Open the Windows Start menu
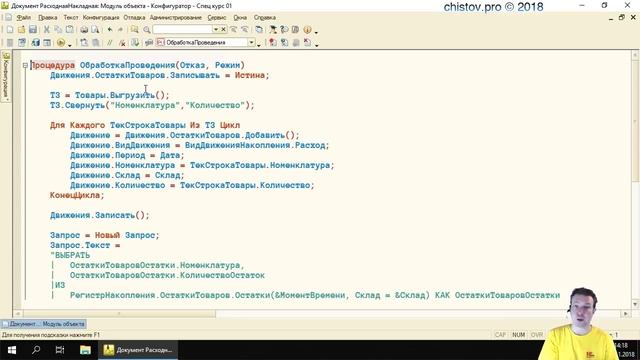The image size is (640, 360). [x=12, y=350]
